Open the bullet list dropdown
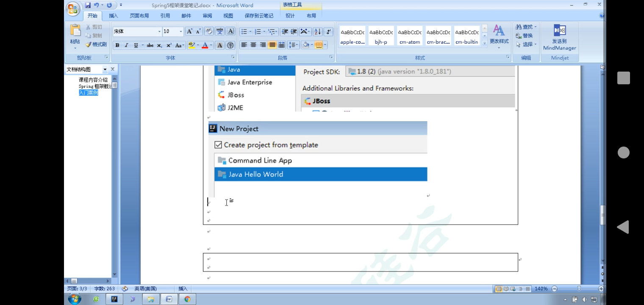This screenshot has height=305, width=644. click(x=250, y=32)
